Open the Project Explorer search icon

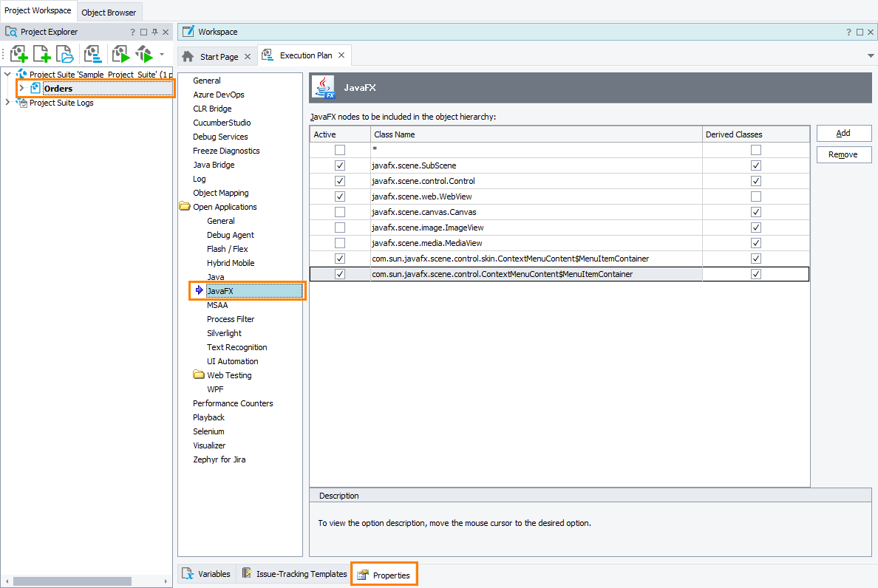pos(10,32)
